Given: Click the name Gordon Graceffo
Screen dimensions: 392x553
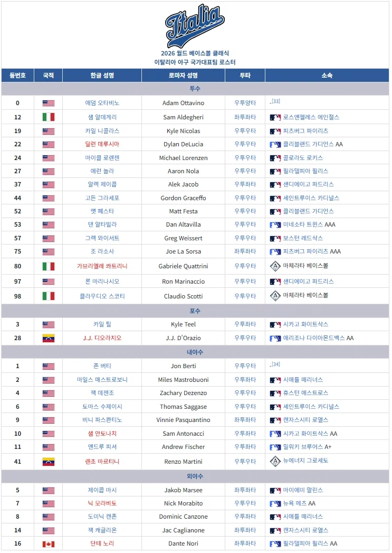Looking at the screenshot, I should 184,198.
